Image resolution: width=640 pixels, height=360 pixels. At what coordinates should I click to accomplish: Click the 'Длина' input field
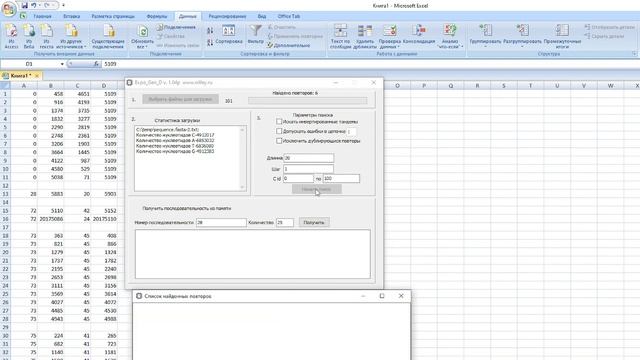tap(309, 158)
